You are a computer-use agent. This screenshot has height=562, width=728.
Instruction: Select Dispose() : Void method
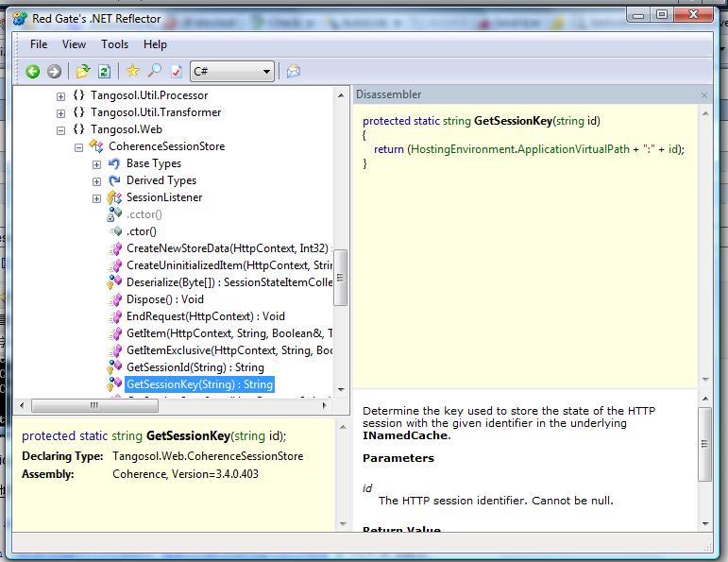click(x=165, y=299)
